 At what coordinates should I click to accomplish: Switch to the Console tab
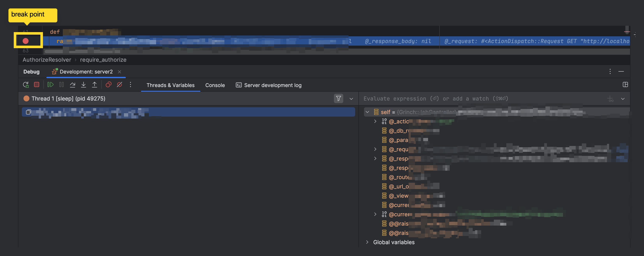click(x=215, y=85)
